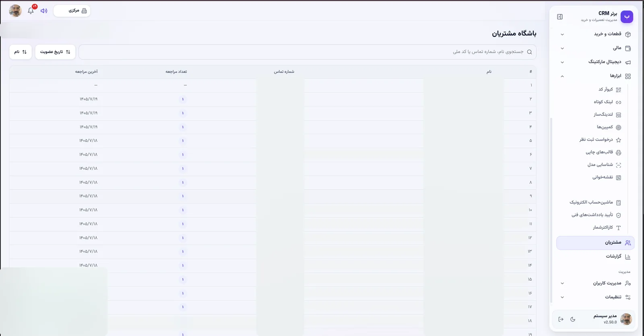The image size is (644, 336).
Task: Click the آخرین مراجعه column header
Action: click(x=86, y=72)
